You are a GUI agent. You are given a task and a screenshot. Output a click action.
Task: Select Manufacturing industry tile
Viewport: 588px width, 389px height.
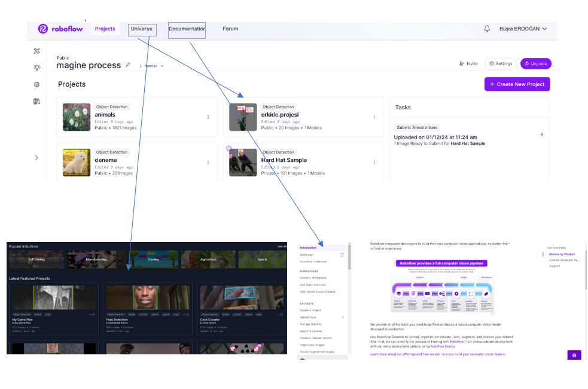tap(96, 259)
